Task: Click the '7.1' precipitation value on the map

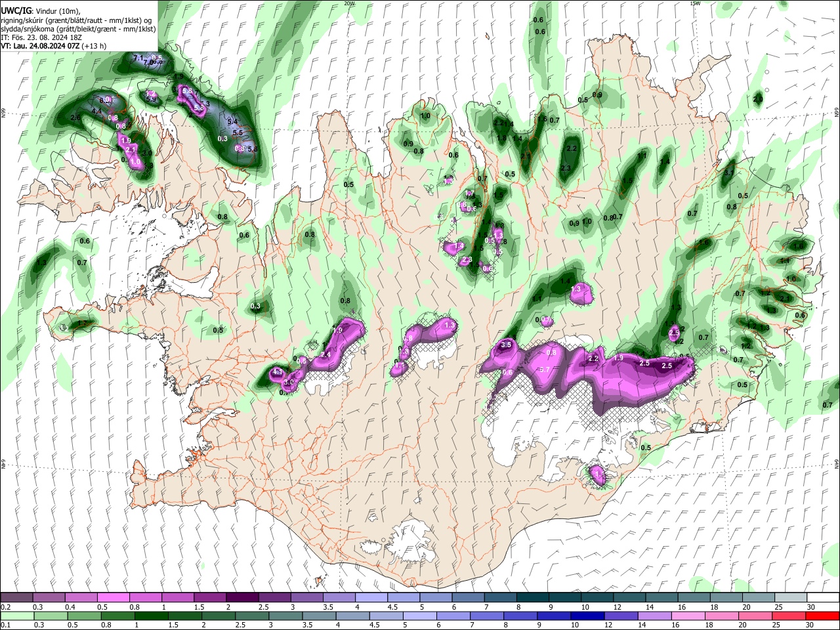Action: click(x=138, y=59)
